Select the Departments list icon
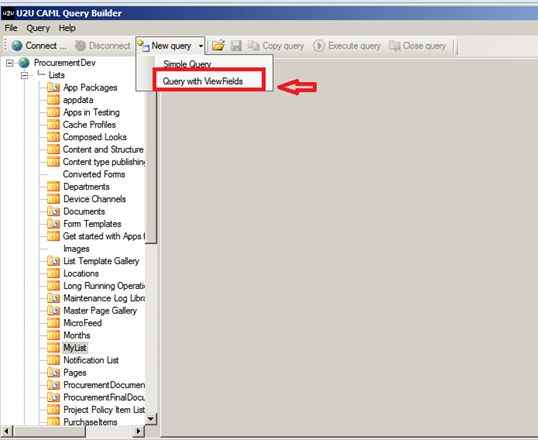Viewport: 538px width, 440px height. [x=53, y=187]
